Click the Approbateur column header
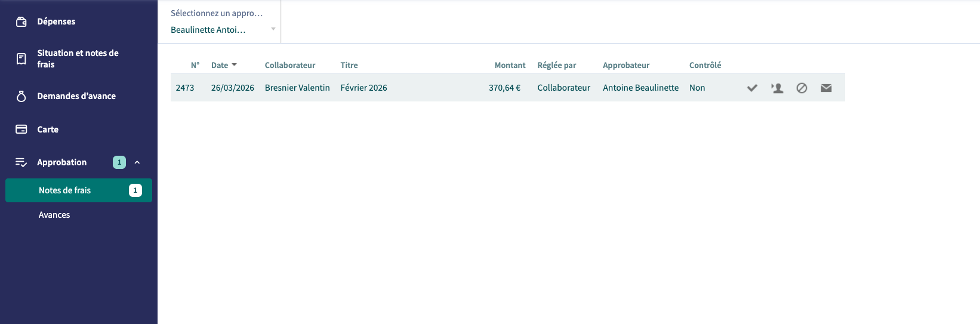 click(626, 65)
